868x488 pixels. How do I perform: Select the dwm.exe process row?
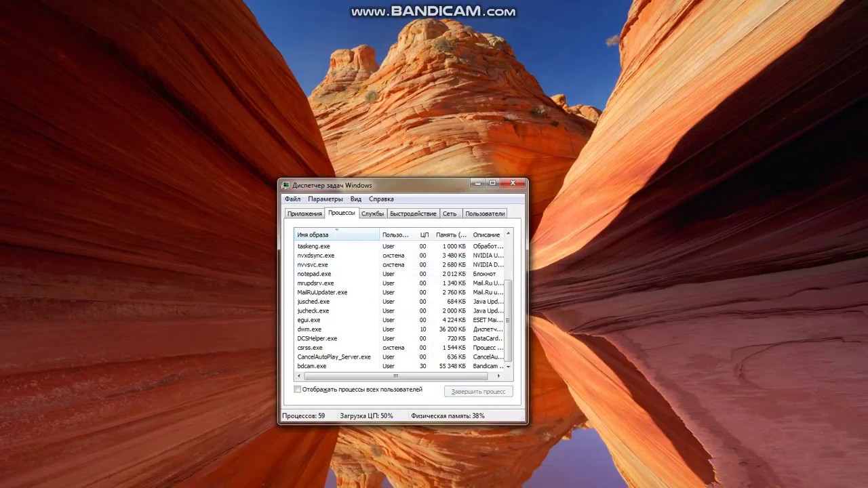399,329
